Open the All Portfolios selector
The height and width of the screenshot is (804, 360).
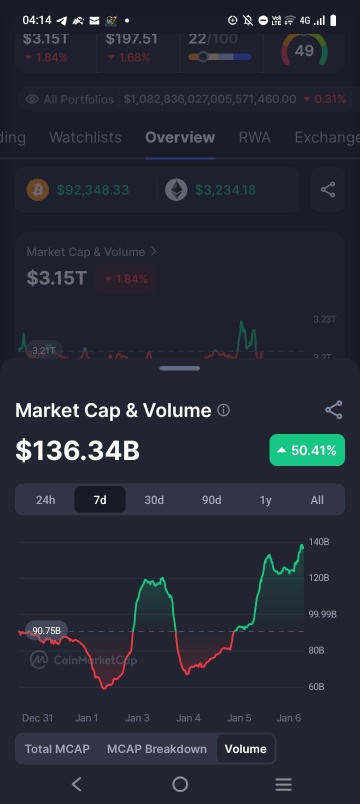(70, 99)
